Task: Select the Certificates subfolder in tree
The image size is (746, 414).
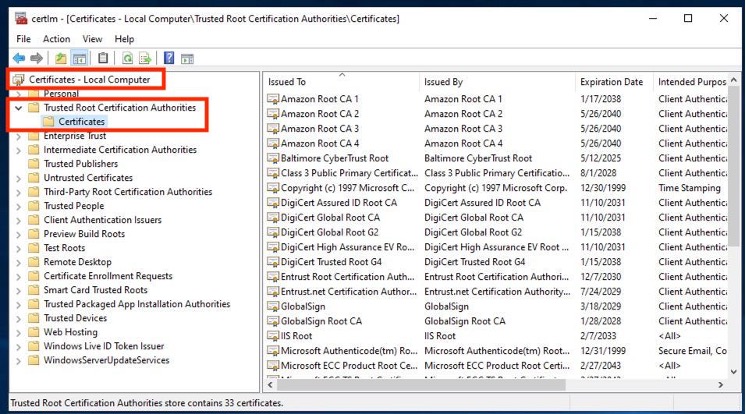Action: point(81,122)
